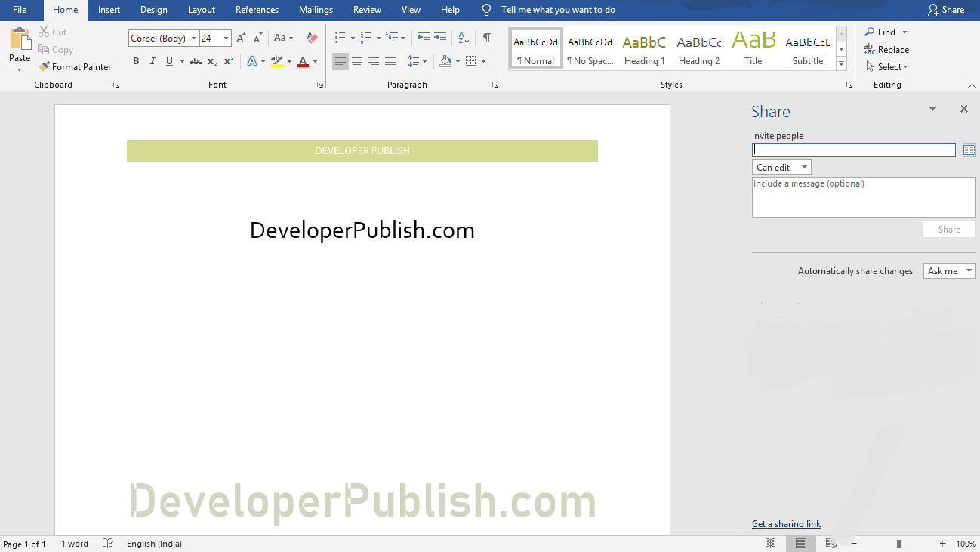This screenshot has width=980, height=552.
Task: Open the 'Can edit' permissions dropdown
Action: click(x=781, y=167)
